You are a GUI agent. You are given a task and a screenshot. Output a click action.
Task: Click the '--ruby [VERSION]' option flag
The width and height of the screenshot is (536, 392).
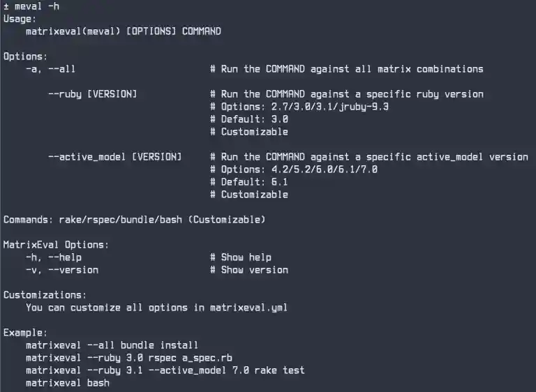(92, 94)
